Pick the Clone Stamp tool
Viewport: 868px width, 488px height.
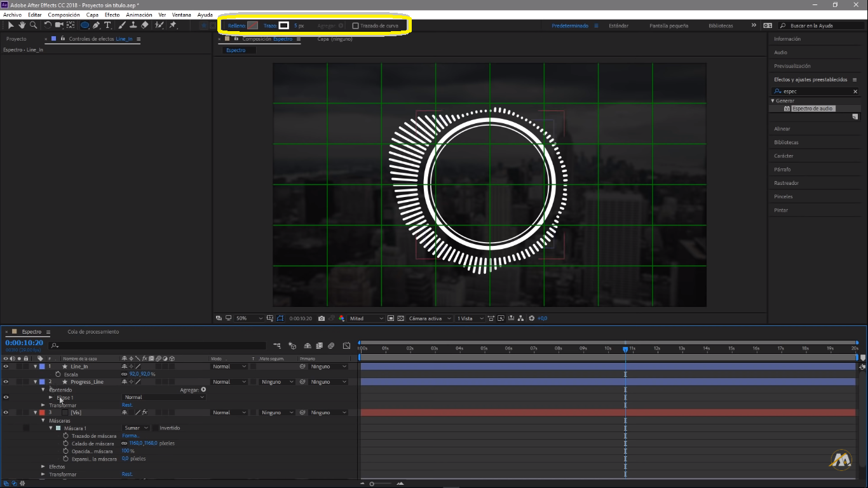133,25
